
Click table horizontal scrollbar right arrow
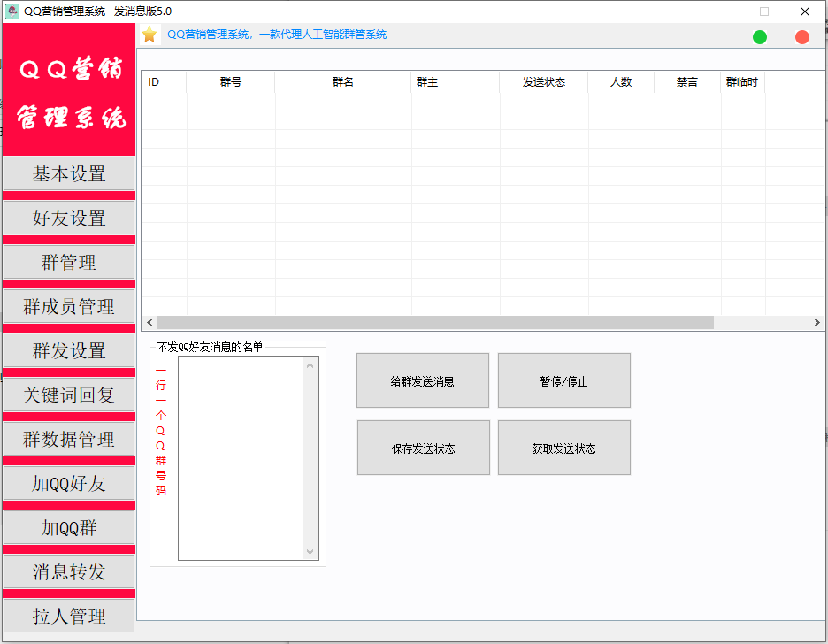coord(816,322)
